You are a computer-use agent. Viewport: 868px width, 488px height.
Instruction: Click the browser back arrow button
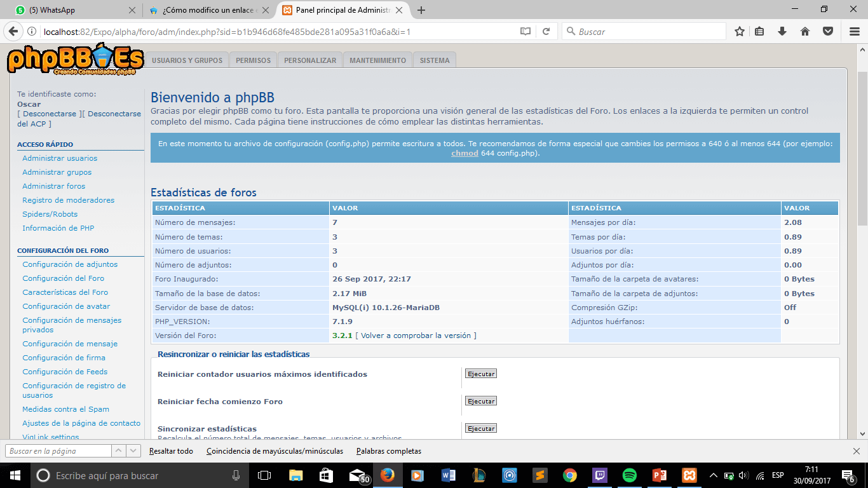[13, 31]
